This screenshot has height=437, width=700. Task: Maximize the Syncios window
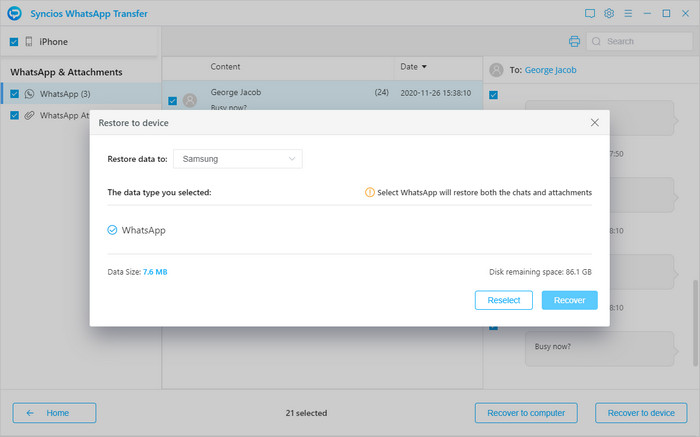click(x=666, y=13)
